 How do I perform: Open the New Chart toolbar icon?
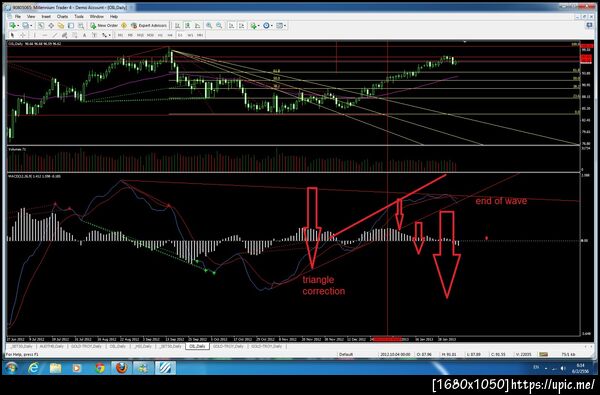pos(13,26)
